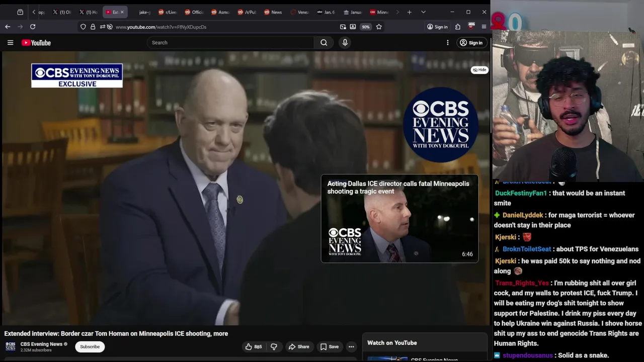This screenshot has height=362, width=644.
Task: Open more actions ellipsis below video
Action: pos(351,346)
